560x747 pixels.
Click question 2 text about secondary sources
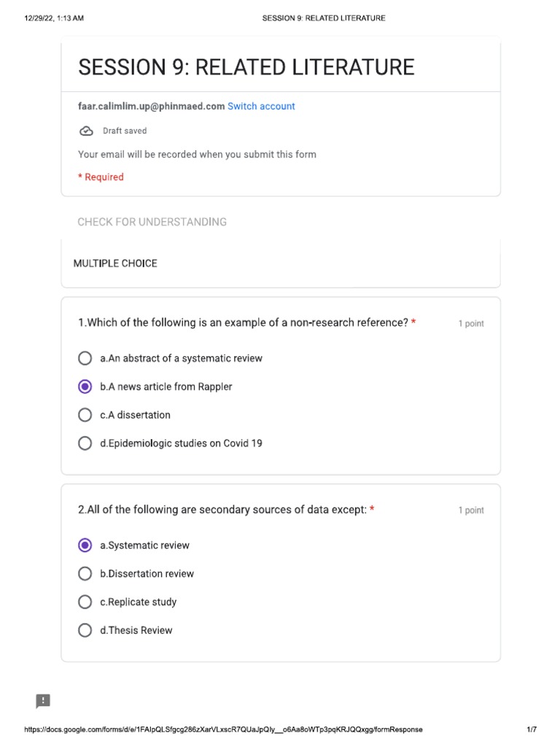[x=222, y=510]
